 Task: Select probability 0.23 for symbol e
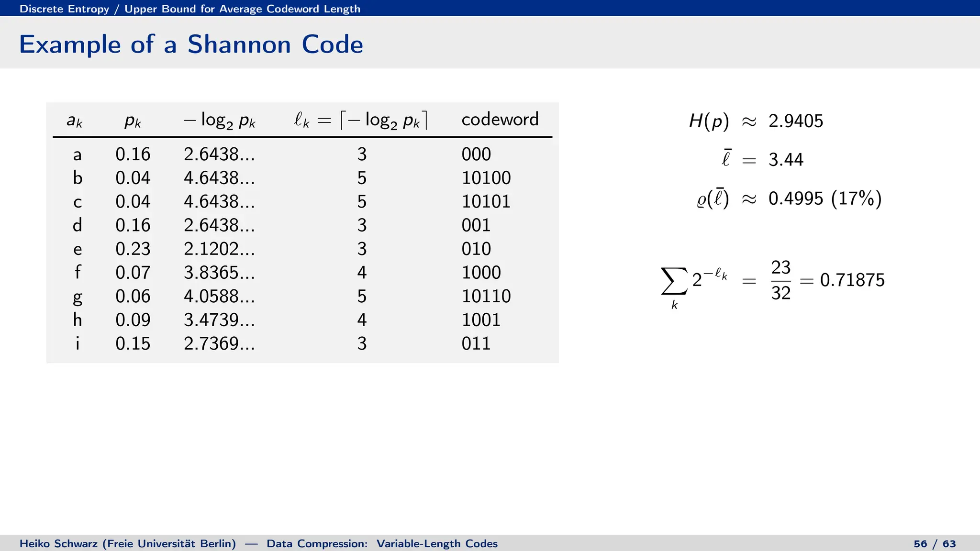pos(133,249)
